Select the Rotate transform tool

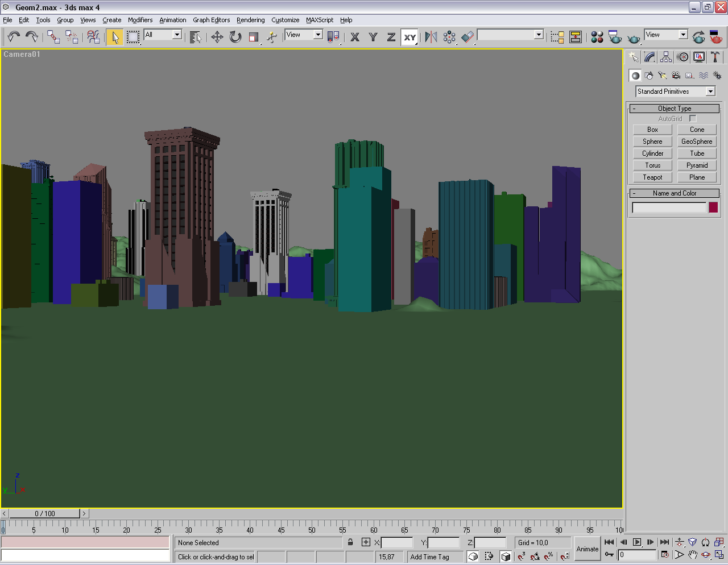[x=235, y=37]
